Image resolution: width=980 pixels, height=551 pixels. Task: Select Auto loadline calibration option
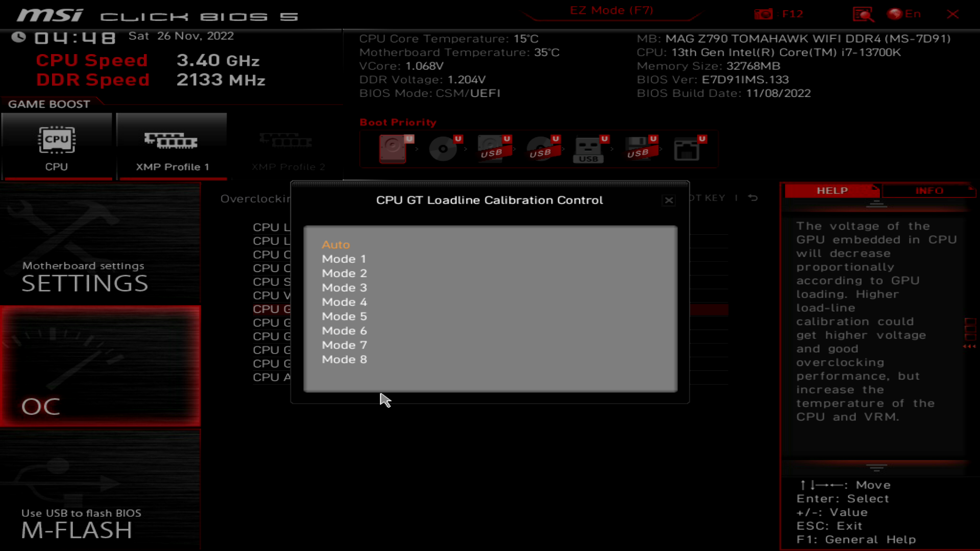click(336, 244)
